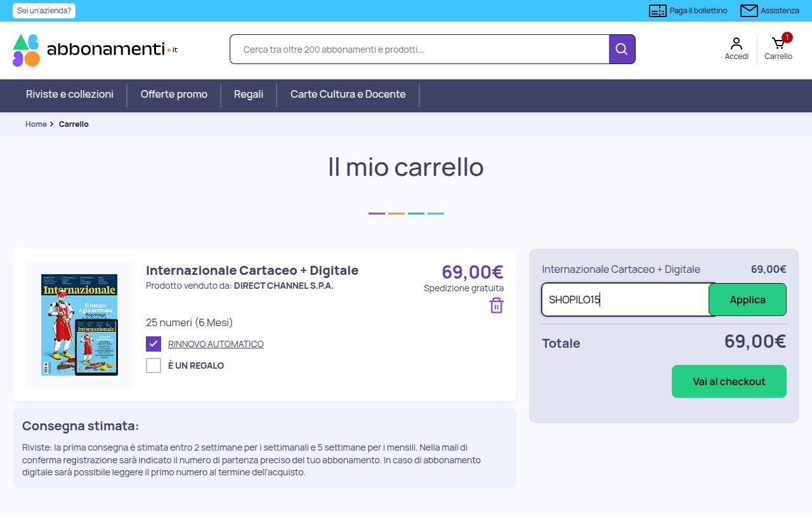
Task: Click the Il mio carrello heading
Action: pos(406,167)
